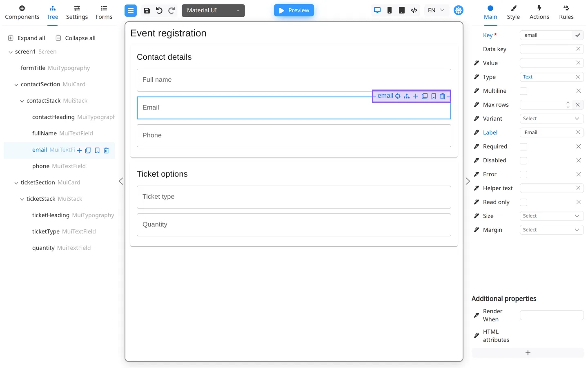Image resolution: width=588 pixels, height=368 pixels.
Task: Open the JSON code view
Action: pos(414,10)
